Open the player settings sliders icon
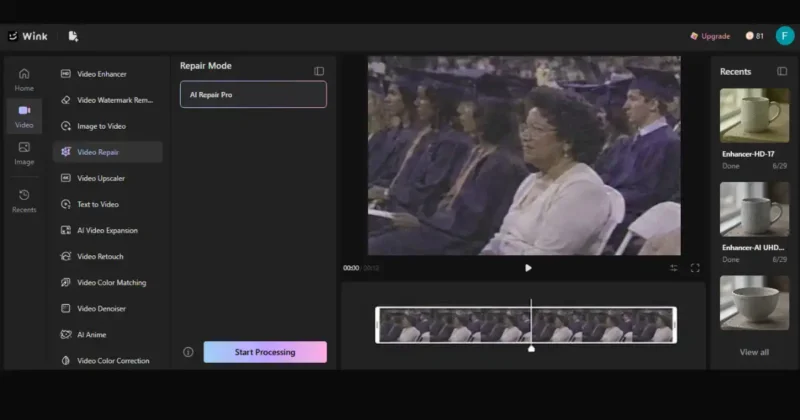This screenshot has height=420, width=800. point(673,268)
